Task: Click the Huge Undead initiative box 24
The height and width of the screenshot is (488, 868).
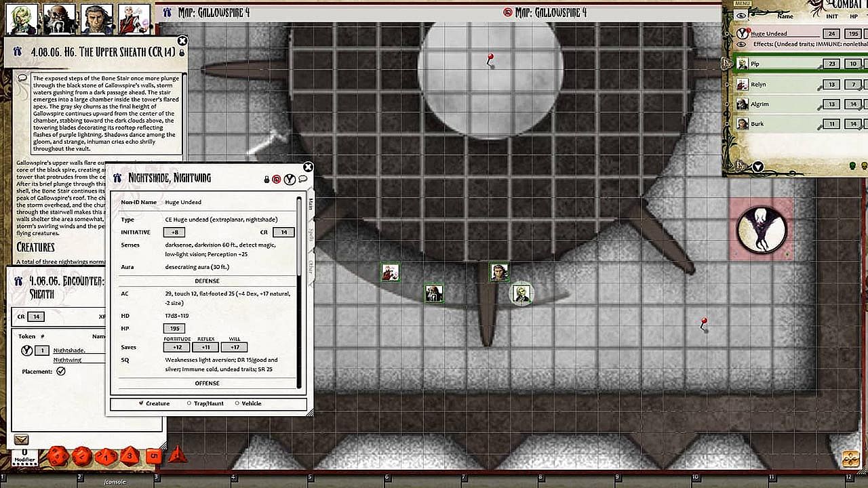Action: coord(831,34)
